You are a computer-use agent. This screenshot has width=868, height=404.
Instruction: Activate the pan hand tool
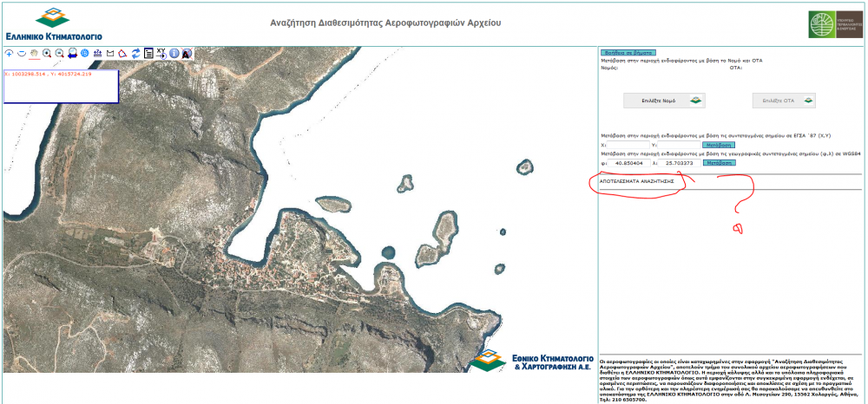click(35, 53)
